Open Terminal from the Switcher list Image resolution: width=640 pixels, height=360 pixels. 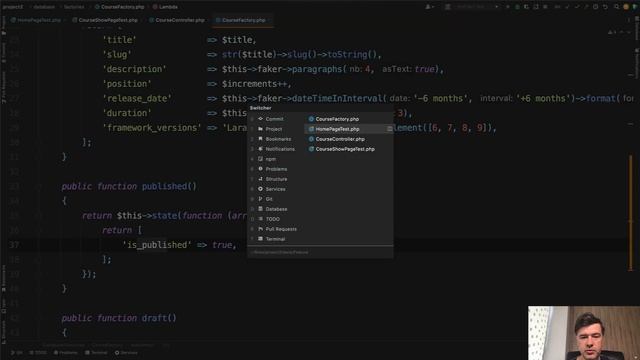(275, 239)
